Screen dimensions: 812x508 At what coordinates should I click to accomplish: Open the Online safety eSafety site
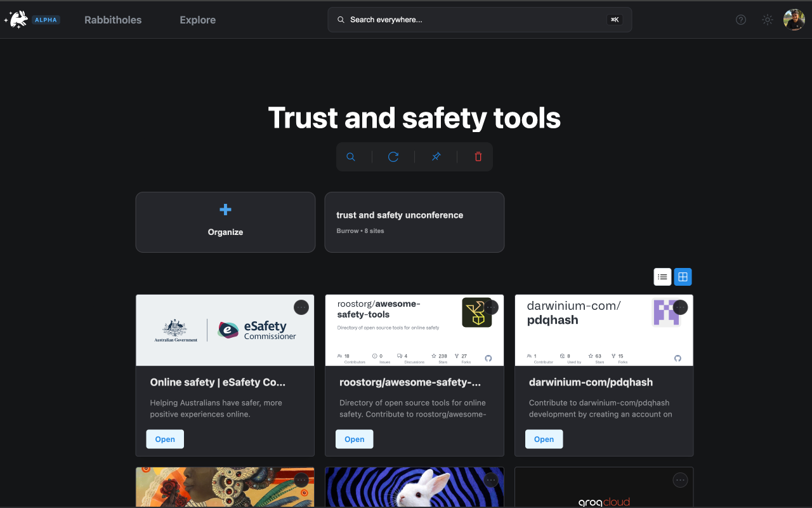click(165, 439)
